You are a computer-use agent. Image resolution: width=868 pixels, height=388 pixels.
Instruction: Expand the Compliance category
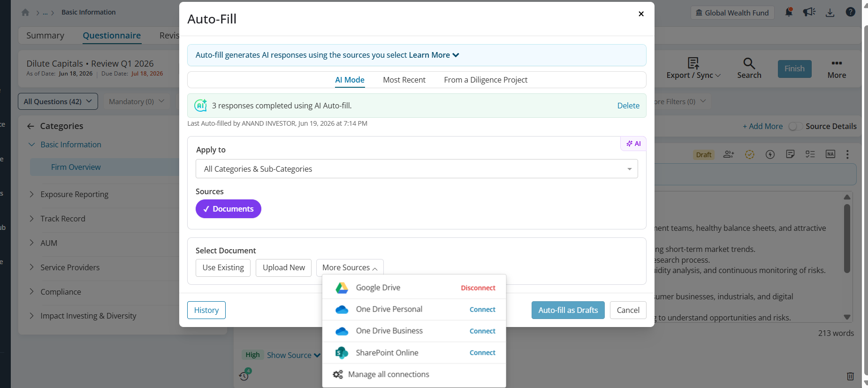coord(31,292)
